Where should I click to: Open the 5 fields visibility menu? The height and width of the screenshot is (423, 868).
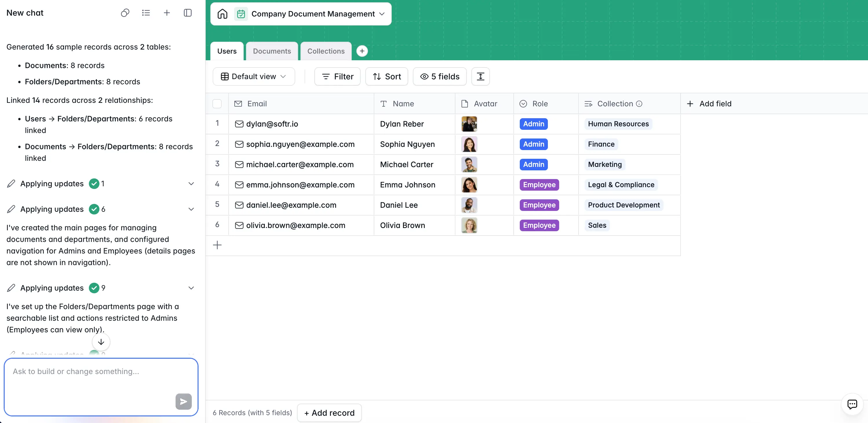coord(440,76)
